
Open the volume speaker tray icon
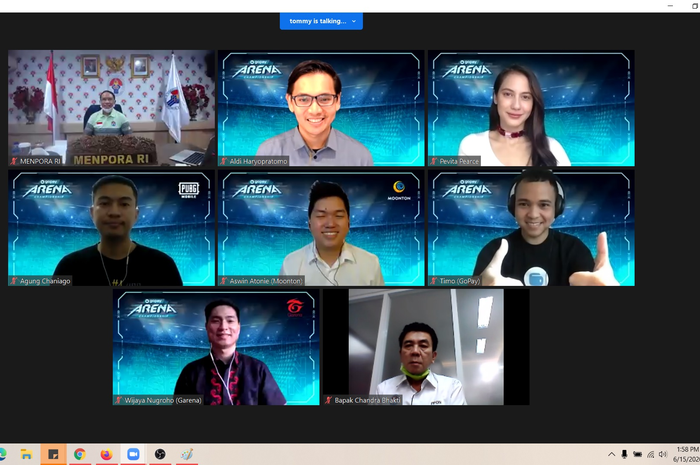tap(663, 454)
